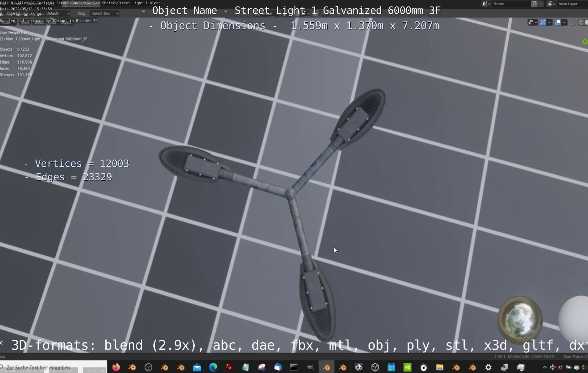Screen dimensions: 588x373
Task: Open the Drag Select Box dropdown
Action: pos(105,13)
